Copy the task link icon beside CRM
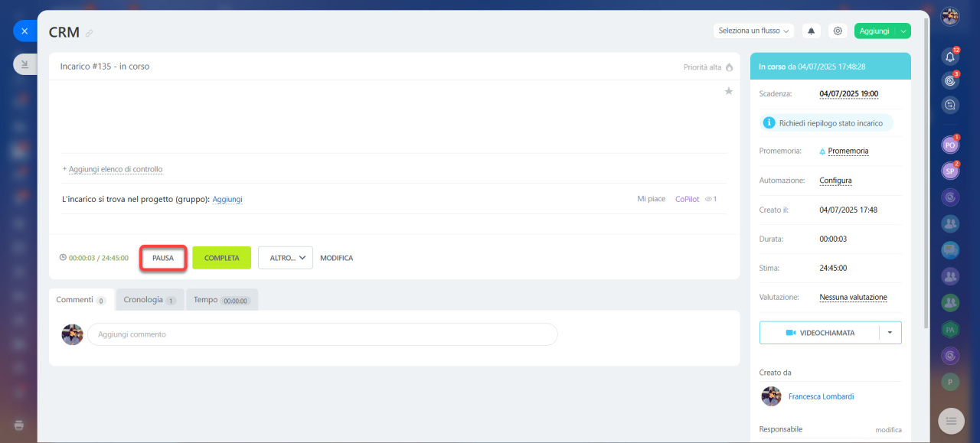980x443 pixels. (x=90, y=34)
